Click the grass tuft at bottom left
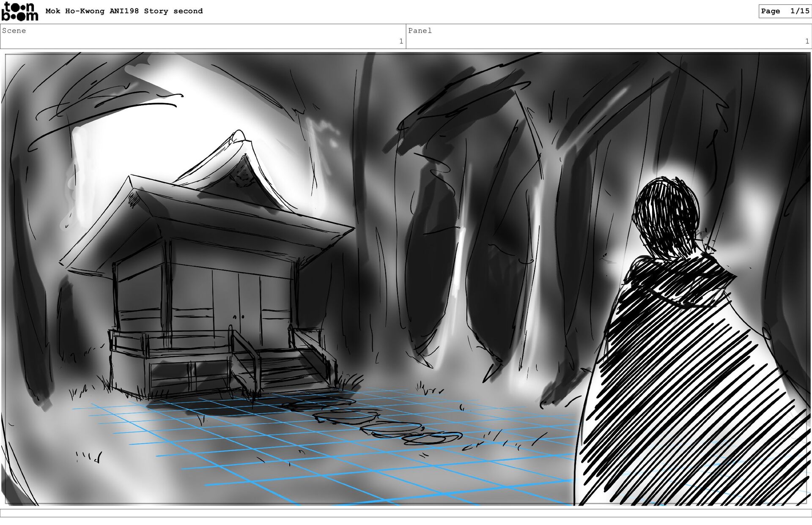Viewport: 812px width, 525px height. click(89, 457)
